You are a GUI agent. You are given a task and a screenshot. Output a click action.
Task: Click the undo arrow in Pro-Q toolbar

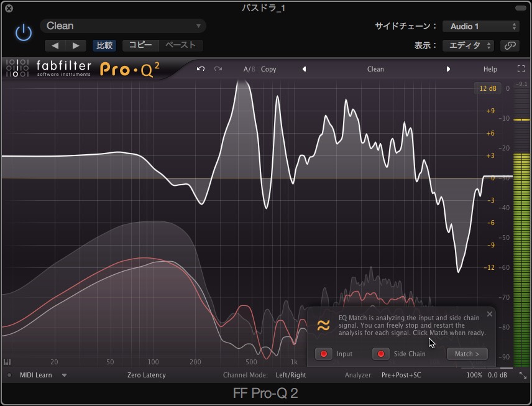tap(201, 69)
